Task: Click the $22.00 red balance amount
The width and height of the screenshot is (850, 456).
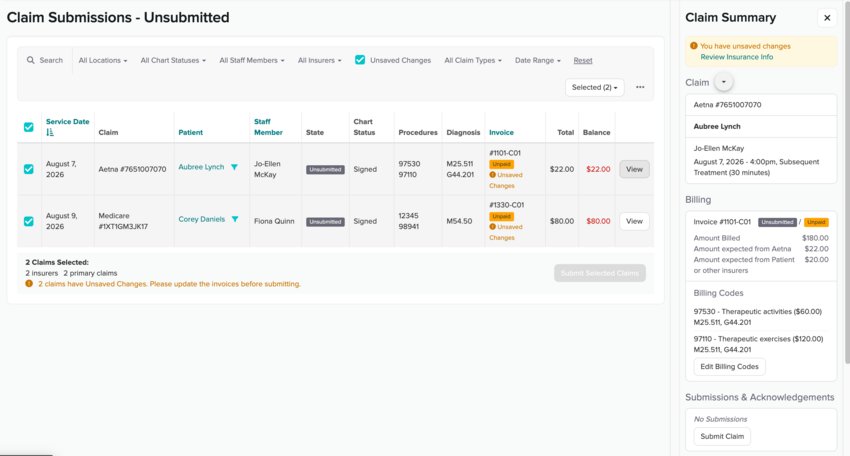Action: [598, 169]
